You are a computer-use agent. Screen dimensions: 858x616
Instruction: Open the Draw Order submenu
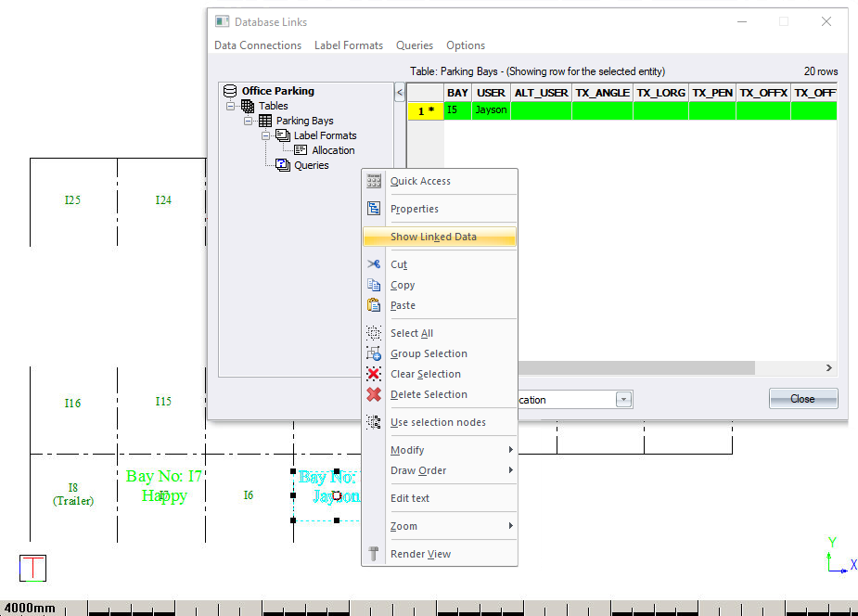click(418, 470)
